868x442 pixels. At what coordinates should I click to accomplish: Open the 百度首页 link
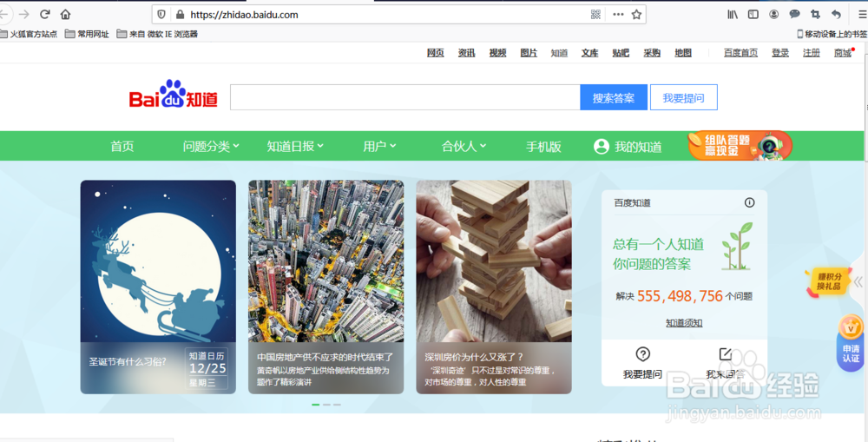click(740, 53)
